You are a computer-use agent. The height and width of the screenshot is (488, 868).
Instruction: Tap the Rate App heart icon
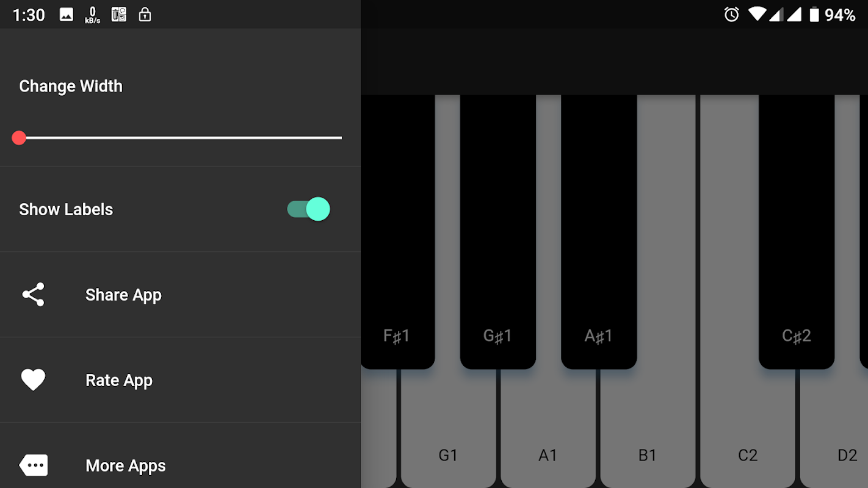pyautogui.click(x=33, y=380)
